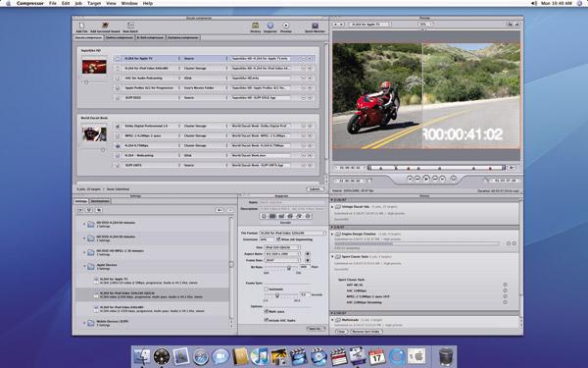
Task: Open the Job menu in menu bar
Action: click(x=78, y=3)
